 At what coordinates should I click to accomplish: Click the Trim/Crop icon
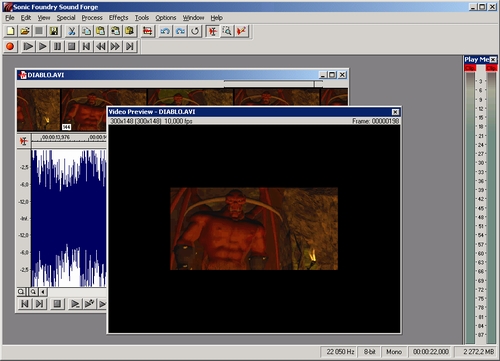[148, 31]
